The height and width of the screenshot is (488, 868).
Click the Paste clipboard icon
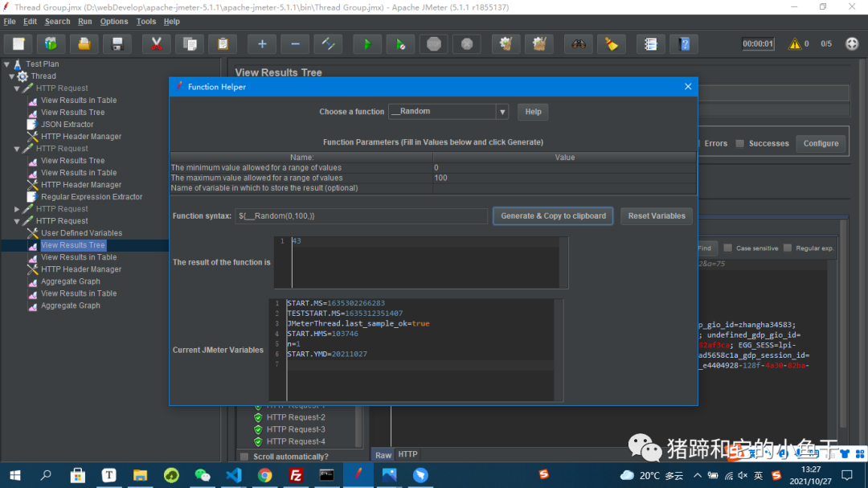[x=223, y=43]
